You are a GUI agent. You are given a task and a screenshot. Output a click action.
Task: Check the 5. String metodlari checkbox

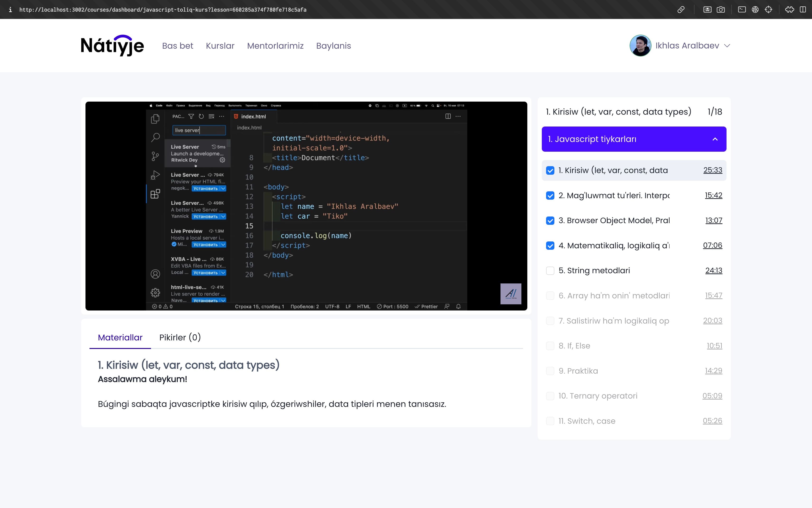coord(550,271)
